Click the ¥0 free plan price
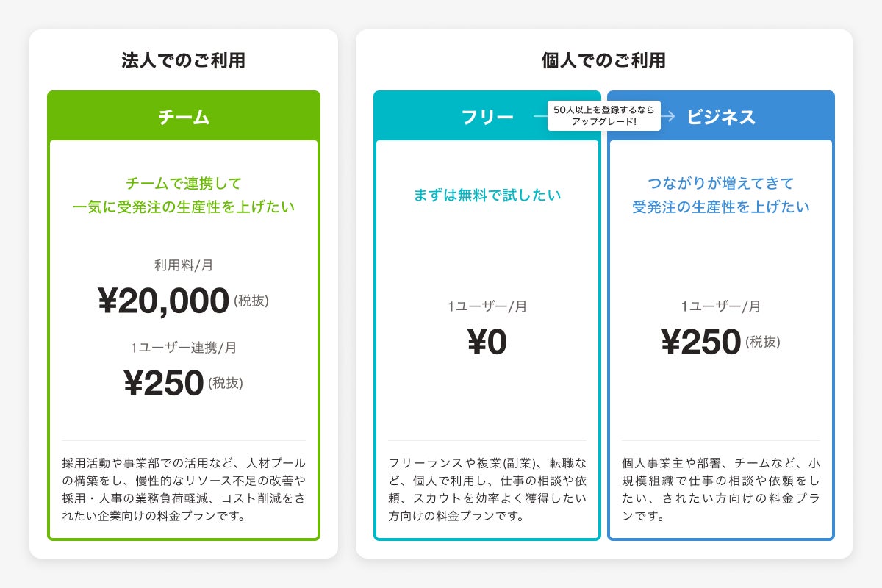Screen dimensions: 882x588 coord(487,342)
